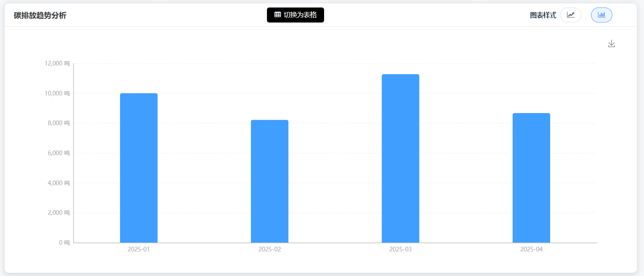
Task: Select the 8,000 吨 y-axis tick label
Action: pyautogui.click(x=58, y=123)
